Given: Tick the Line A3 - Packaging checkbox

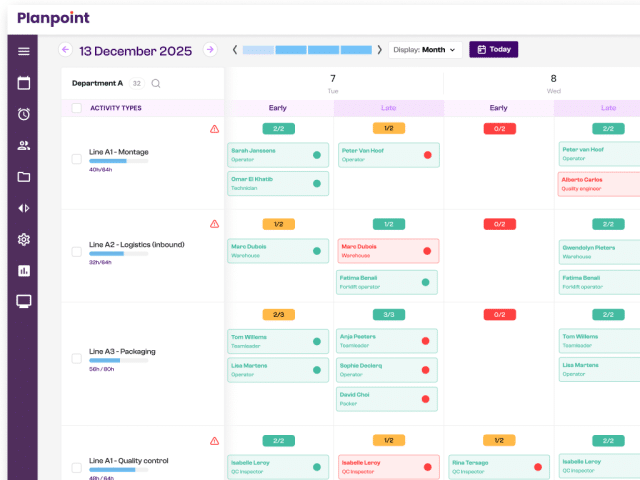Looking at the screenshot, I should pyautogui.click(x=77, y=358).
